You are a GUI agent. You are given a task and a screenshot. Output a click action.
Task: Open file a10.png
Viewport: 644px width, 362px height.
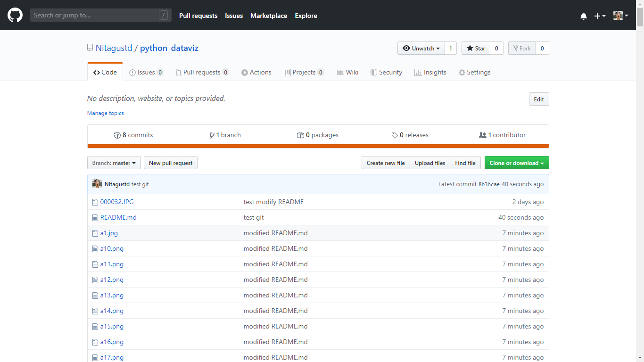[112, 248]
